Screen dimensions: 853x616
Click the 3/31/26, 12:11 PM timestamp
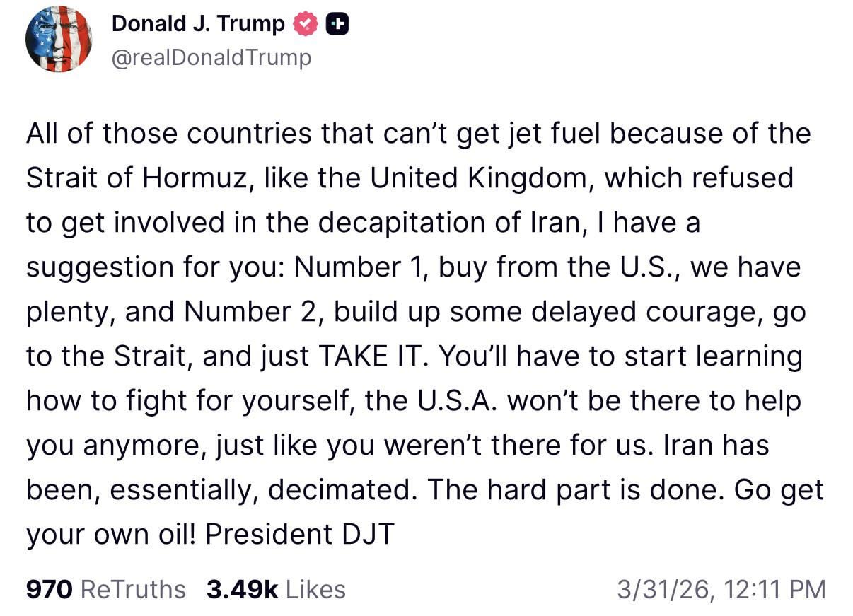(721, 589)
